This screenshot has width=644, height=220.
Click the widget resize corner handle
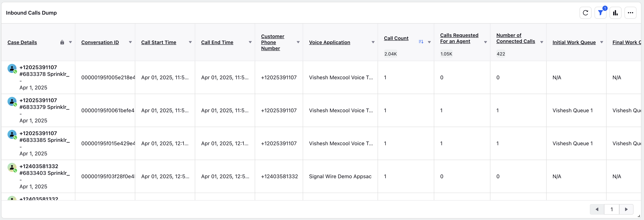(639, 216)
